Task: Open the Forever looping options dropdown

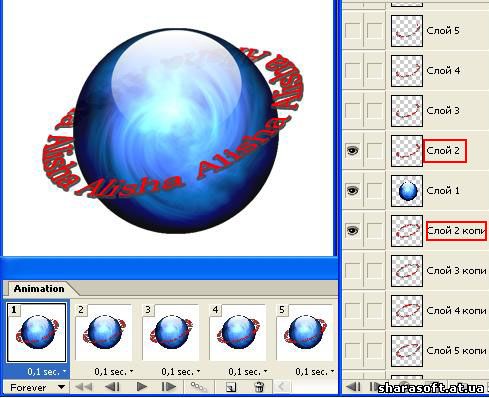Action: click(x=36, y=387)
